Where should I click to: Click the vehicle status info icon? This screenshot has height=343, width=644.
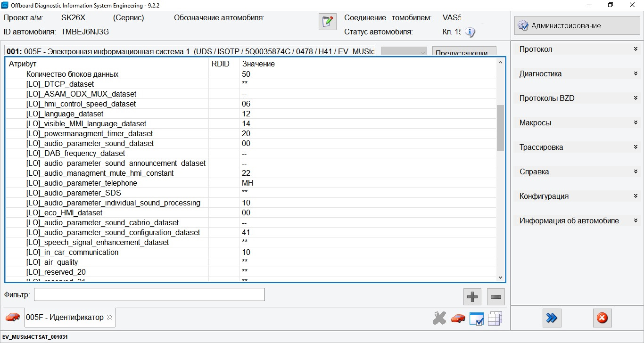(470, 32)
